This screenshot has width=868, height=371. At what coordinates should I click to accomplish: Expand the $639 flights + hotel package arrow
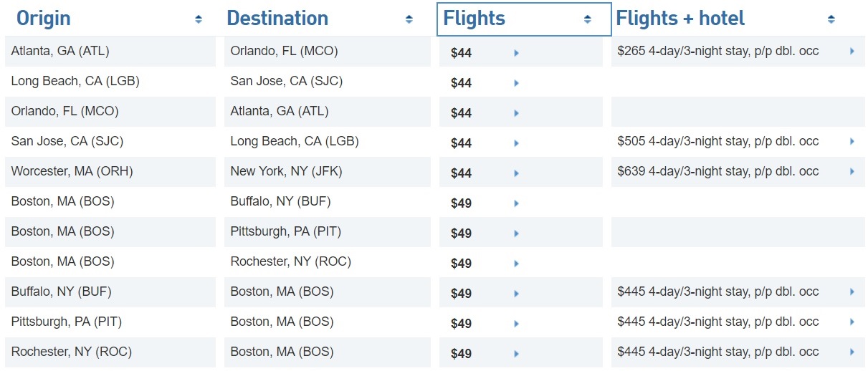[852, 172]
